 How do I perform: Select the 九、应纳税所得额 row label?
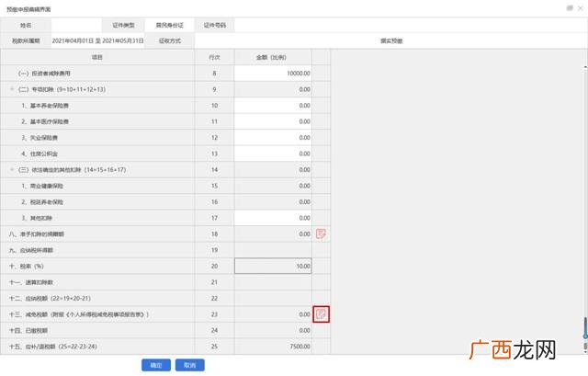(31, 250)
